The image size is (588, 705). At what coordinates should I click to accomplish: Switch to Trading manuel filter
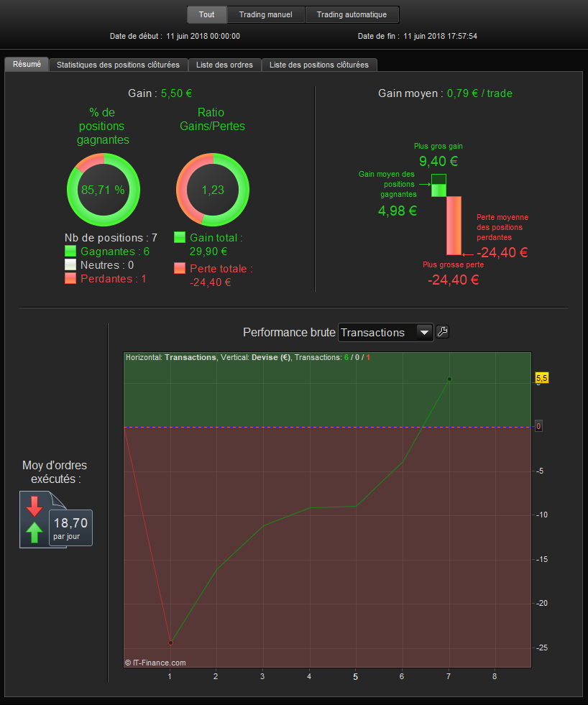(265, 14)
